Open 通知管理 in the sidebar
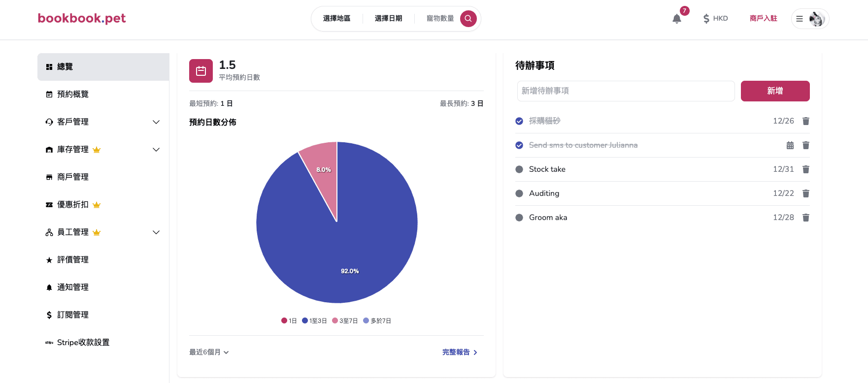This screenshot has height=383, width=868. click(103, 287)
